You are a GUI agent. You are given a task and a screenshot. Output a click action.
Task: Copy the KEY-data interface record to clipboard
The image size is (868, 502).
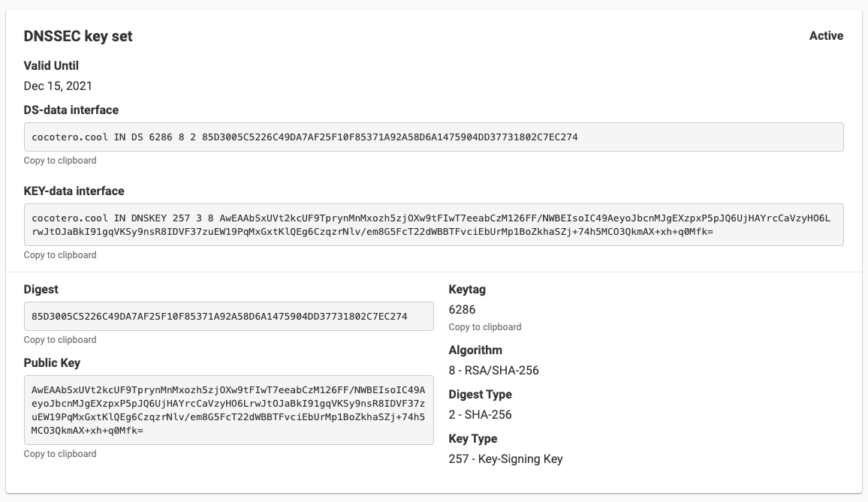pyautogui.click(x=60, y=255)
